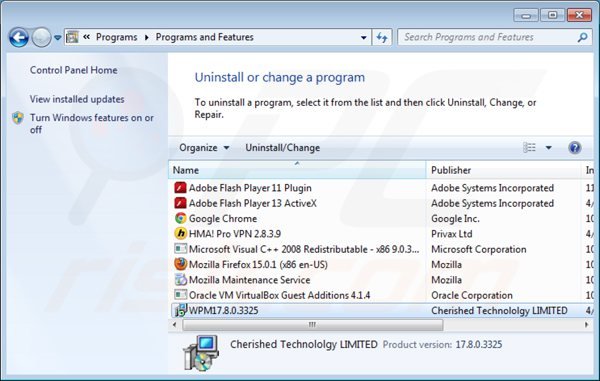Expand the arrow between Programs breadcrumbs
Screen dimensions: 600x381
147,37
